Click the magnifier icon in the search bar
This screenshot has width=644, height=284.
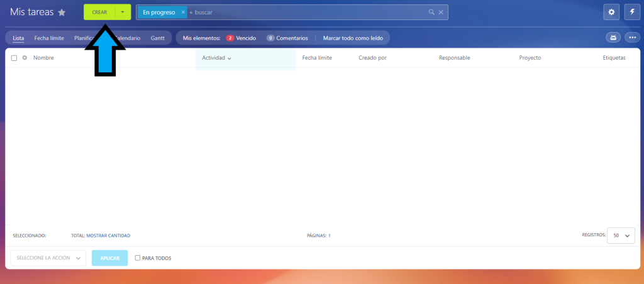click(x=431, y=12)
